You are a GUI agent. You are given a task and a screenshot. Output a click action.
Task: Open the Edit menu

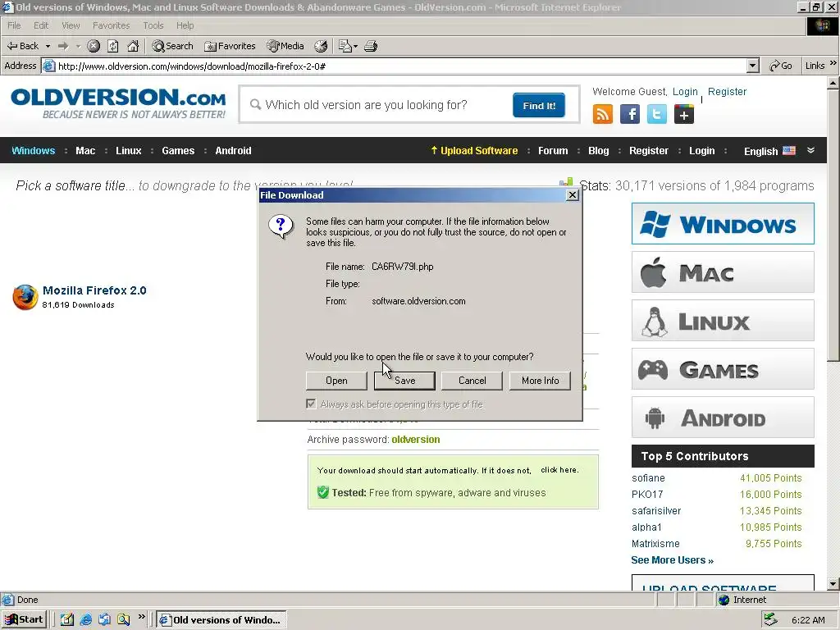click(41, 25)
